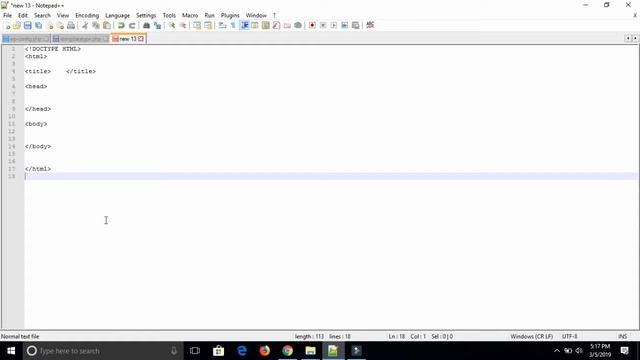Open the Window menu
This screenshot has width=640, height=360.
(x=256, y=16)
